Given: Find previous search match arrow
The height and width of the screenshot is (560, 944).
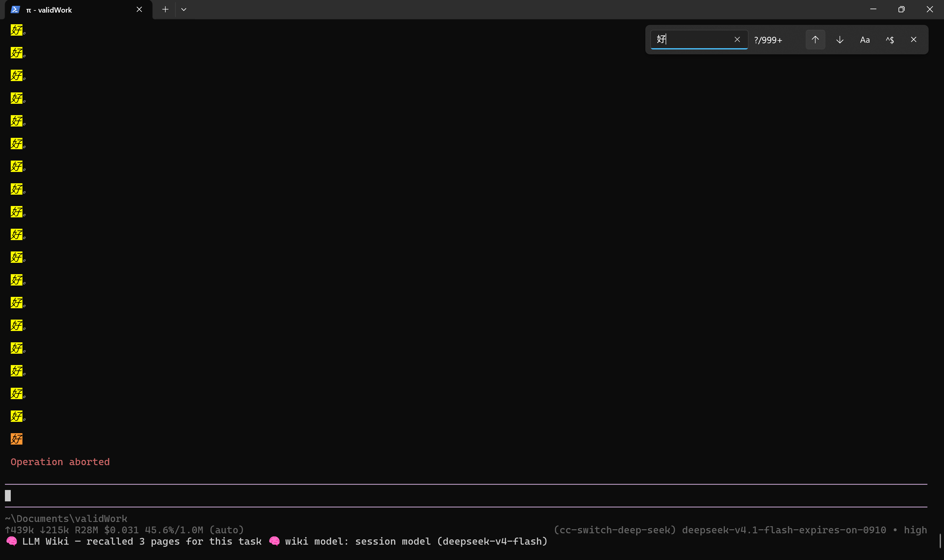Looking at the screenshot, I should pyautogui.click(x=815, y=40).
